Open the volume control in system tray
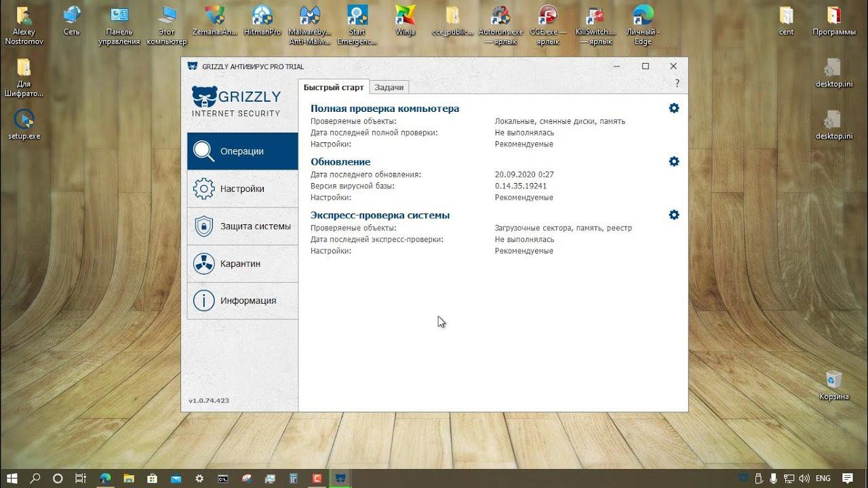This screenshot has height=488, width=868. (x=804, y=478)
